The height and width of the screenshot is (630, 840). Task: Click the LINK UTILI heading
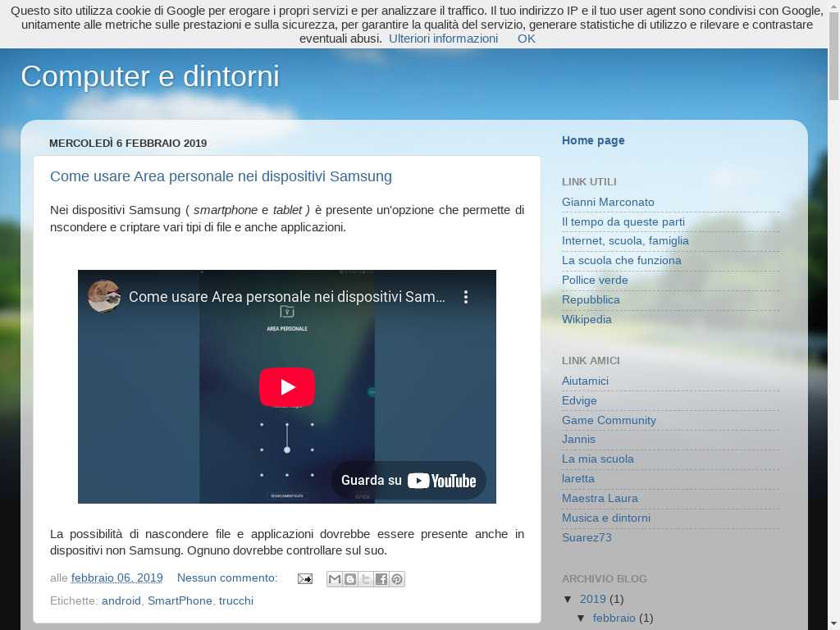pos(589,181)
